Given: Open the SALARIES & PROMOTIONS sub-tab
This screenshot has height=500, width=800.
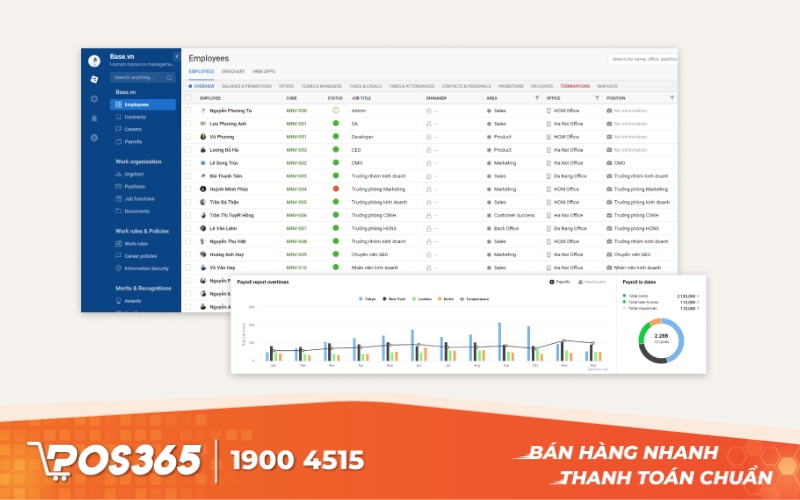Looking at the screenshot, I should pyautogui.click(x=246, y=86).
